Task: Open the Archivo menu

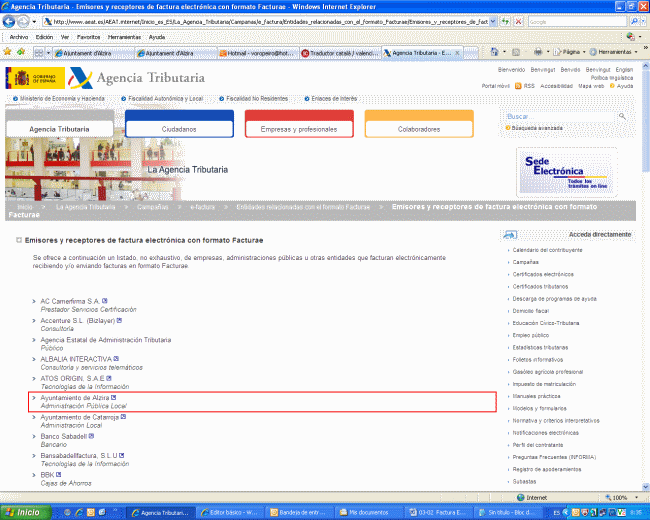Action: tap(19, 37)
